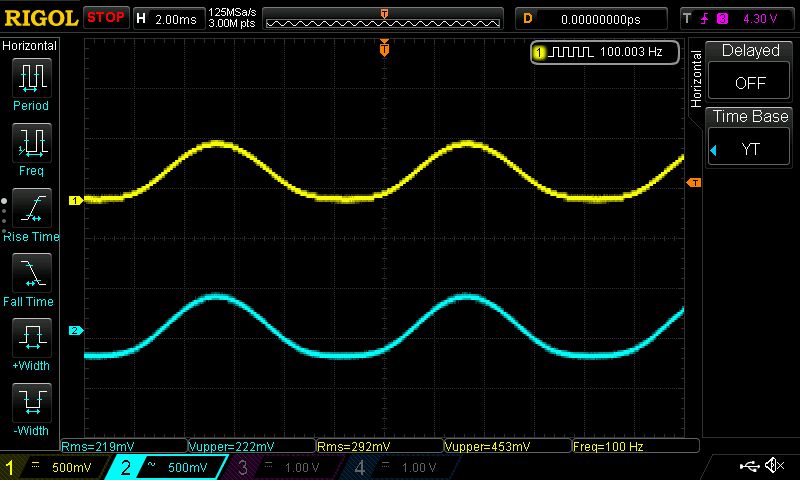Click the trigger source channel 3 badge
Screen dimensions: 800x480
722,19
